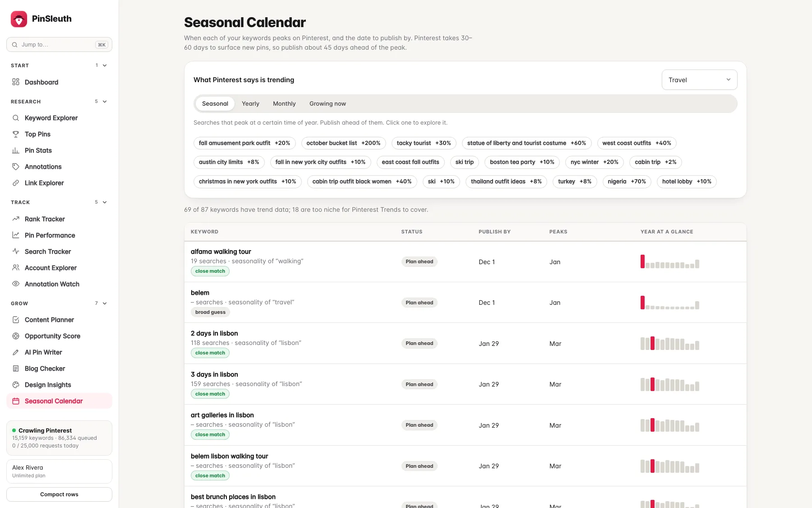
Task: Collapse the TRACK section chevron
Action: click(x=105, y=202)
